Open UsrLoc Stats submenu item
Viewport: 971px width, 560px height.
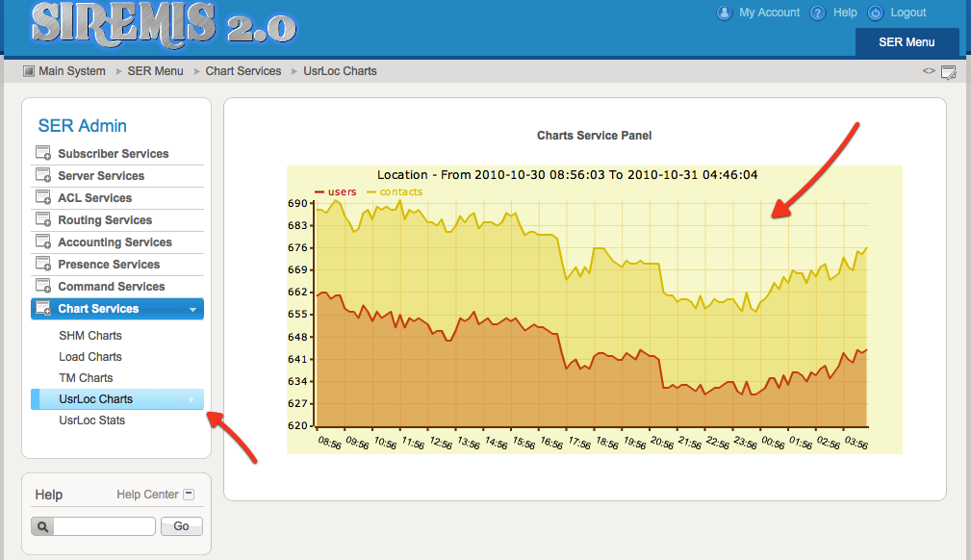pos(92,420)
